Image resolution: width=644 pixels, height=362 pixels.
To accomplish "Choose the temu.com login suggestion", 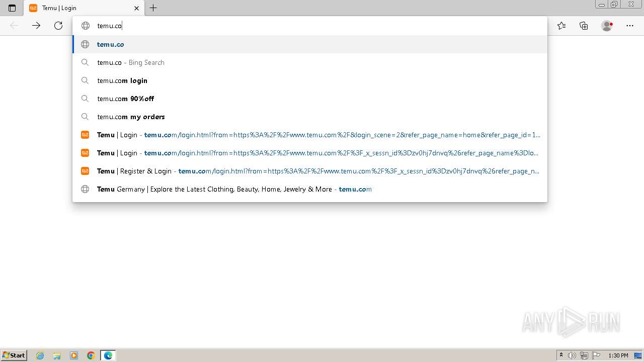I will click(309, 80).
